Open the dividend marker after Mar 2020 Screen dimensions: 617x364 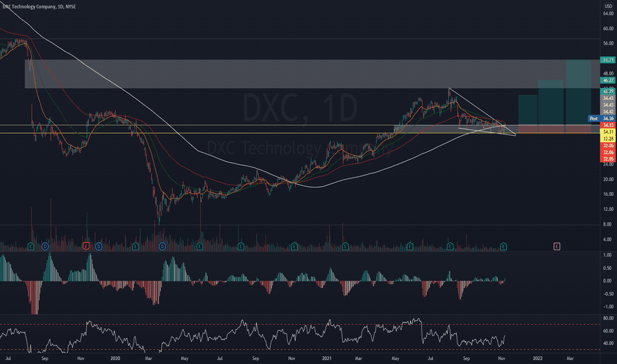[x=162, y=247]
